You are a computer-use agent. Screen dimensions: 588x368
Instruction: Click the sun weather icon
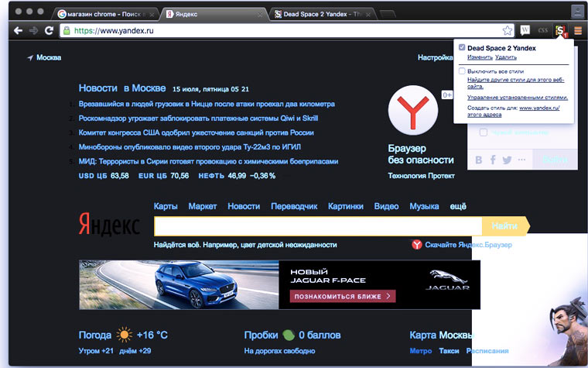tap(124, 335)
